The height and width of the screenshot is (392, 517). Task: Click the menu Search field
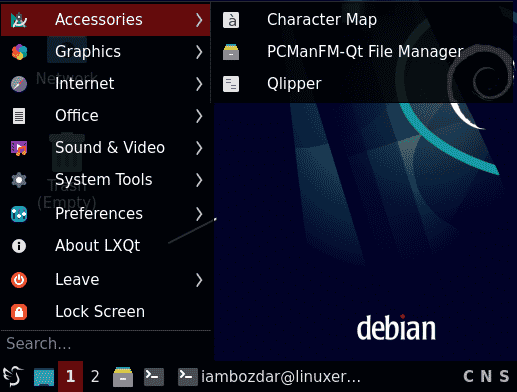tap(107, 344)
